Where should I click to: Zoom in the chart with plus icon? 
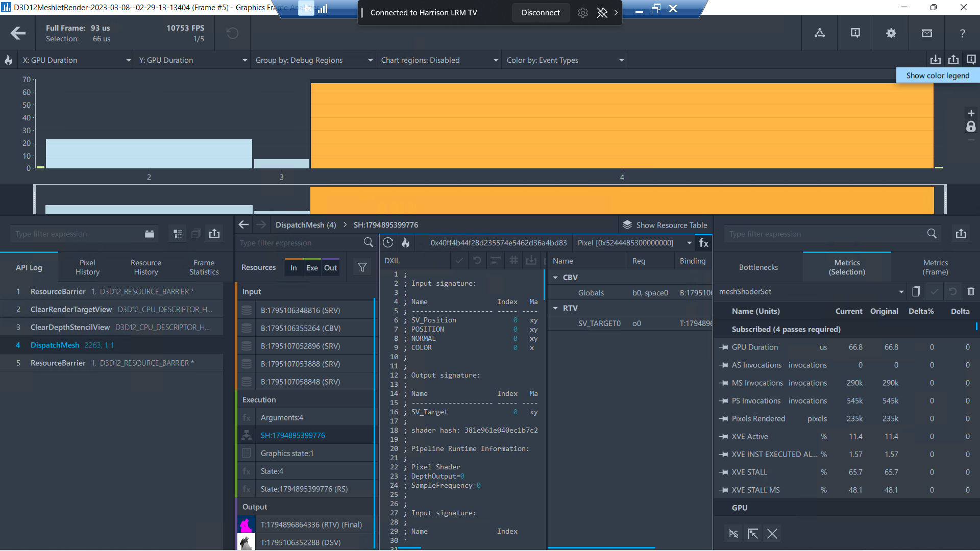click(x=971, y=113)
